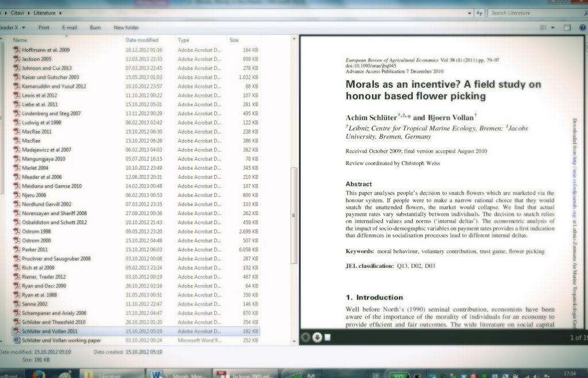Open the change view options dropdown arrow

552,28
